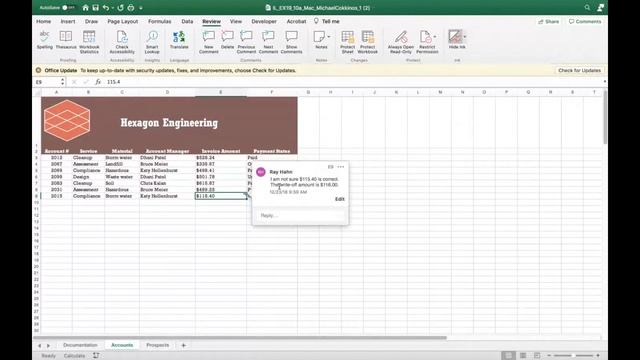Click the accessibility icon in status bar

coord(96,356)
